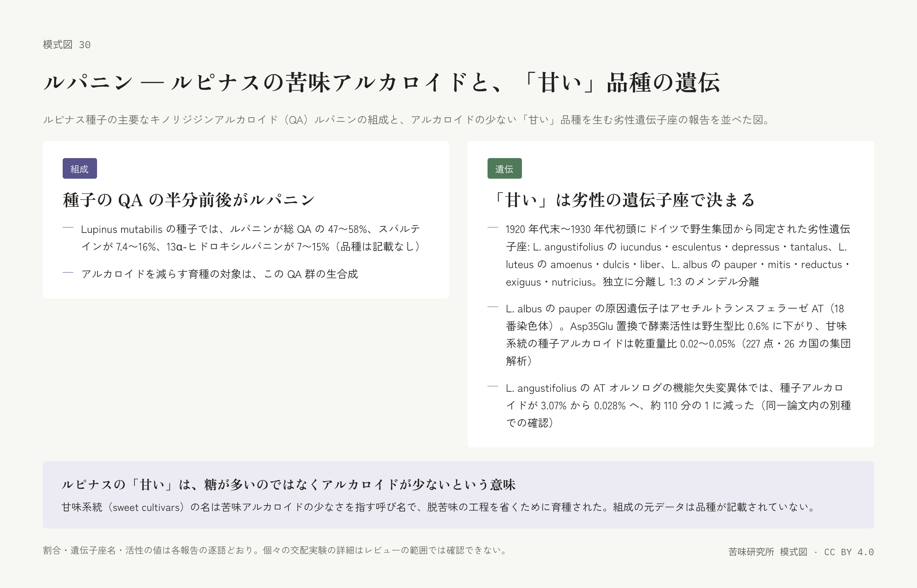Click the bullet starting L. angustifolius の AT オルソログ
The image size is (917, 588).
[x=678, y=405]
